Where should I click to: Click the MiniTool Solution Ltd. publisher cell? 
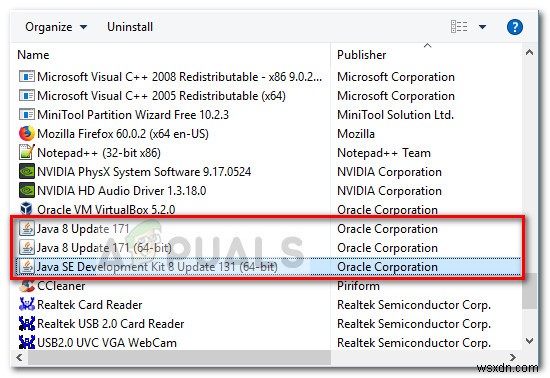pyautogui.click(x=395, y=115)
